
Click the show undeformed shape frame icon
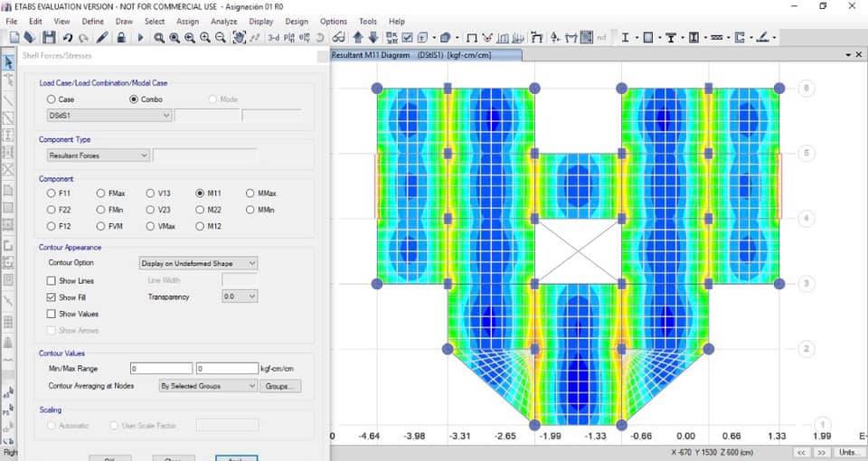click(x=472, y=38)
